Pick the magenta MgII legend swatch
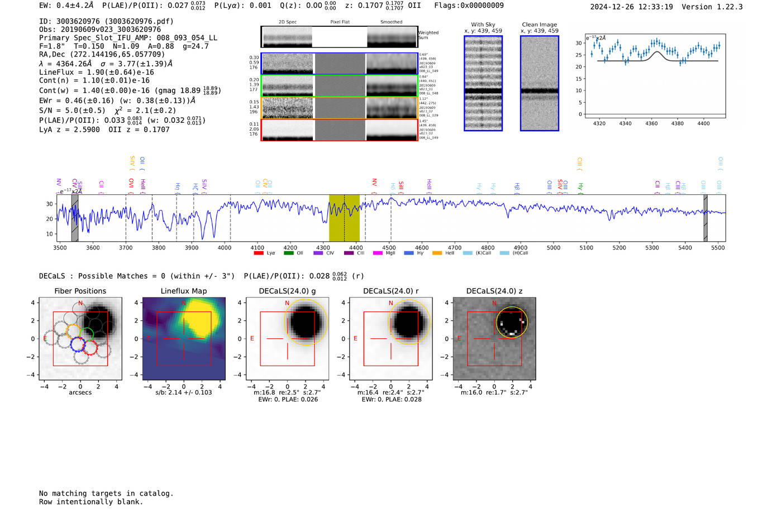 [x=378, y=253]
